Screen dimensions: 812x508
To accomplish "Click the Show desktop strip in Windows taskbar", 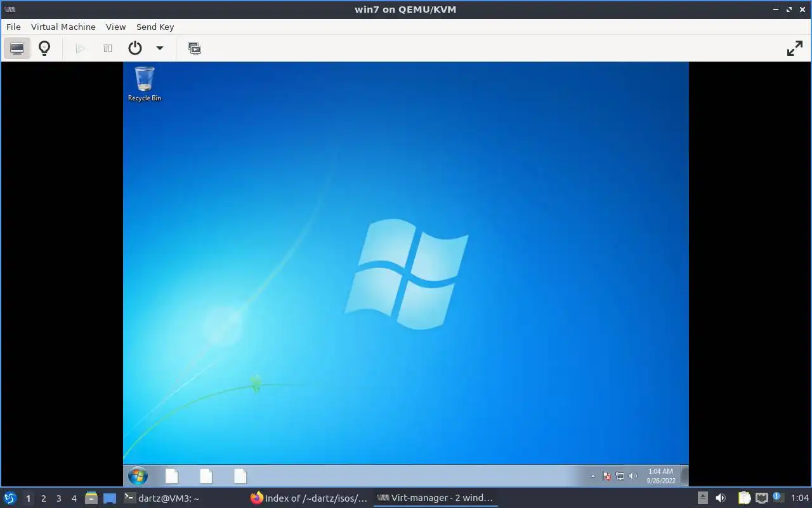I will coord(684,476).
